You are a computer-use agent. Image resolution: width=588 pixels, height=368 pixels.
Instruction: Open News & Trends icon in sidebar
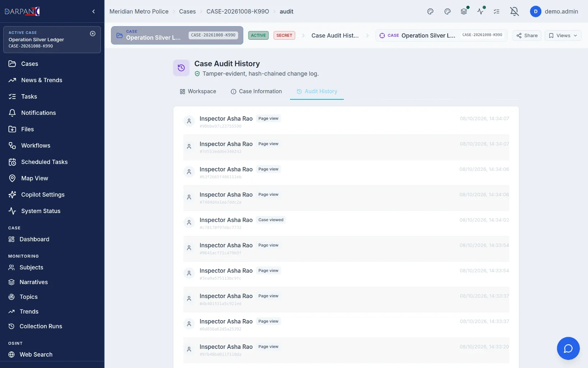coord(12,80)
